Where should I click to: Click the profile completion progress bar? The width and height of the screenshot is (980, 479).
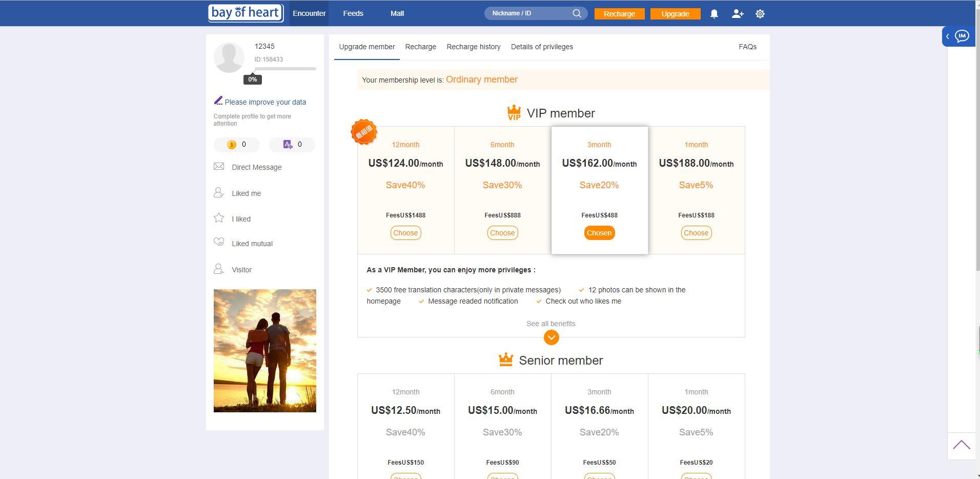point(285,68)
